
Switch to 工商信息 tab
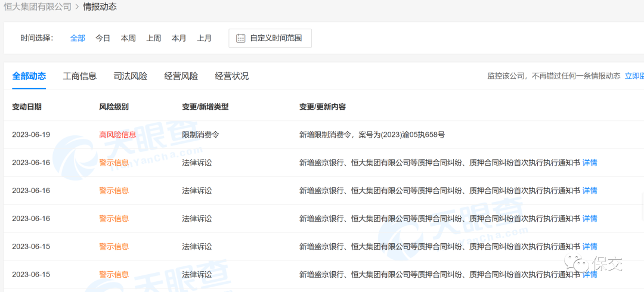(x=80, y=76)
